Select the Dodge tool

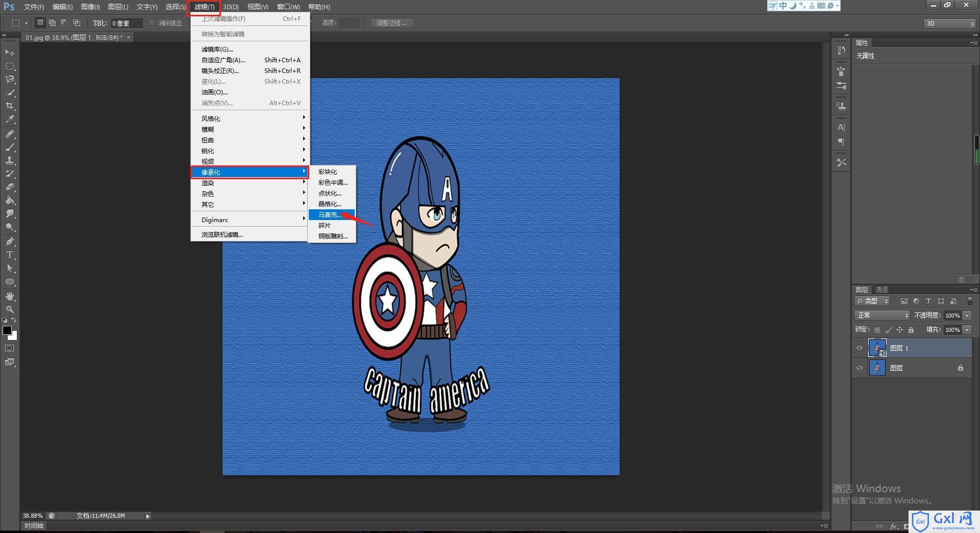coord(10,227)
